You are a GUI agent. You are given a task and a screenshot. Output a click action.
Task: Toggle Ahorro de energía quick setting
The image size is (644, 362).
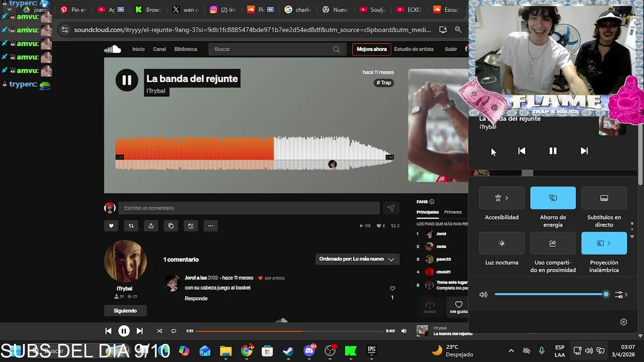pyautogui.click(x=553, y=198)
